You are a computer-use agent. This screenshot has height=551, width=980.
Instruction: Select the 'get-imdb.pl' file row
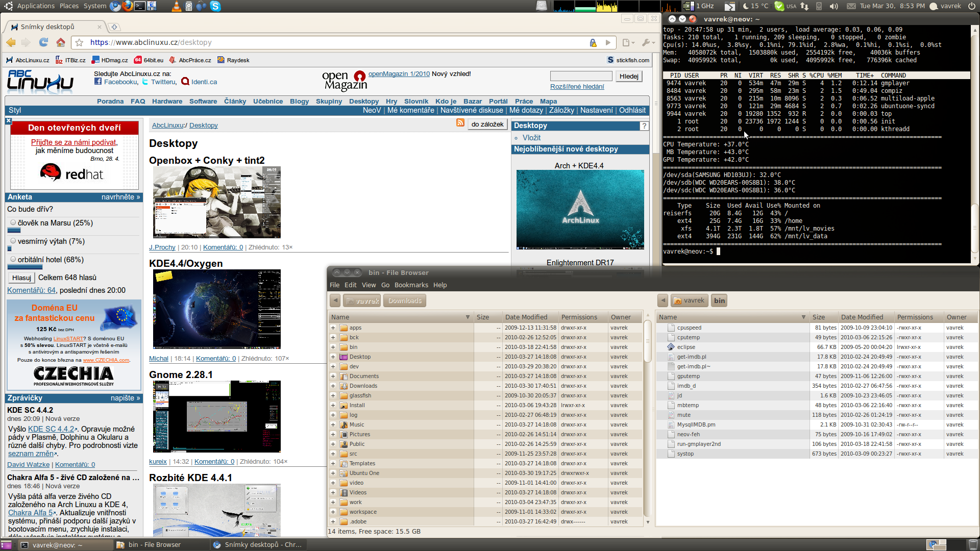817,357
